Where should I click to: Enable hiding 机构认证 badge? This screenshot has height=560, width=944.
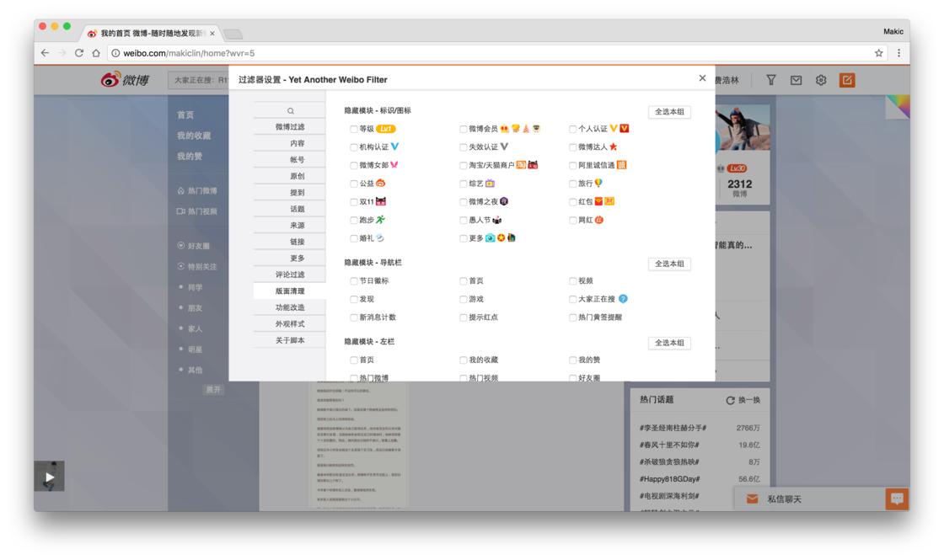pyautogui.click(x=354, y=147)
